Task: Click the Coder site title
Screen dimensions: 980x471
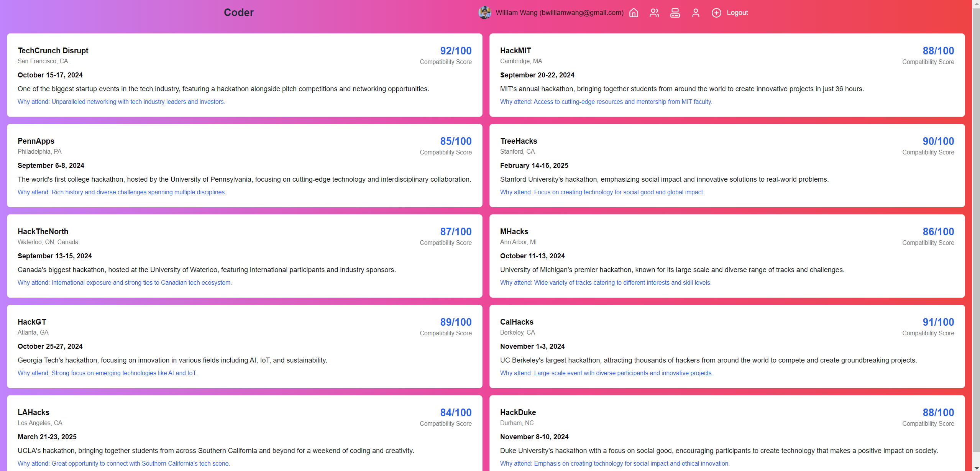Action: point(238,13)
